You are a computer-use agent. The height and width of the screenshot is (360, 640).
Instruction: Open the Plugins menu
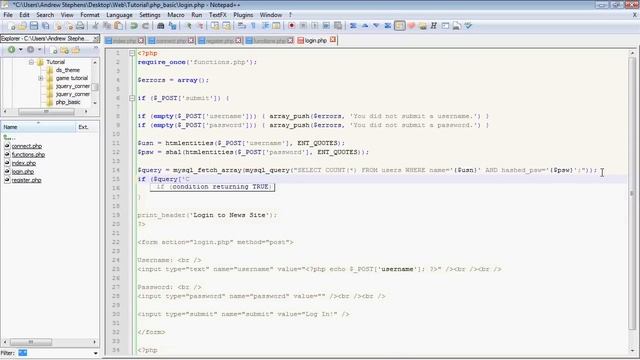click(x=243, y=15)
